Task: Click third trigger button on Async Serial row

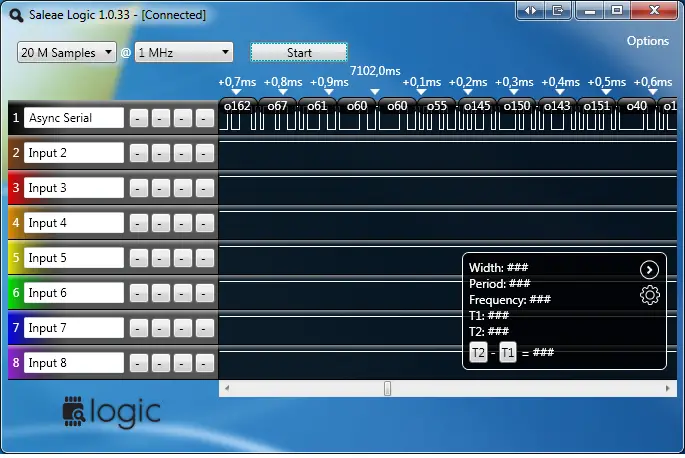Action: coord(182,118)
